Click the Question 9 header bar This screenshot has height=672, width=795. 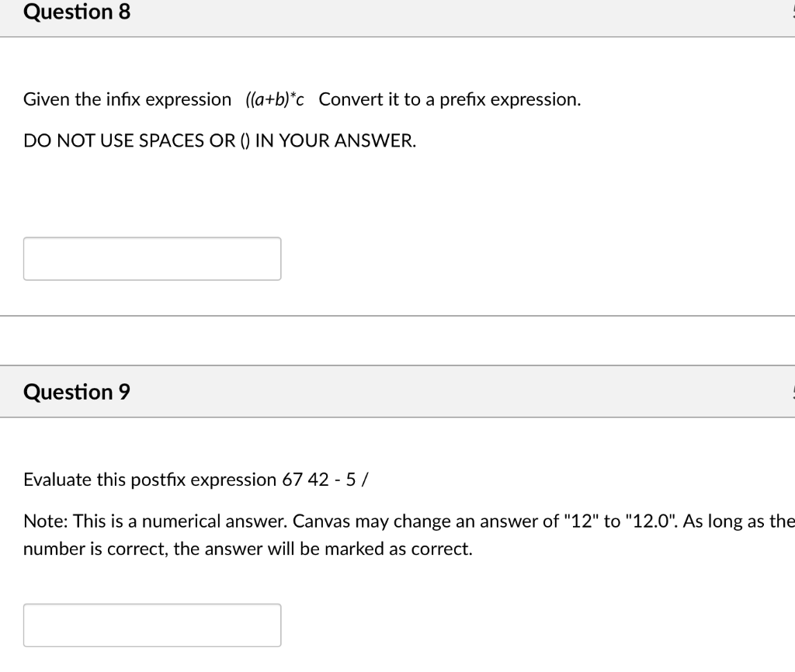tap(388, 392)
